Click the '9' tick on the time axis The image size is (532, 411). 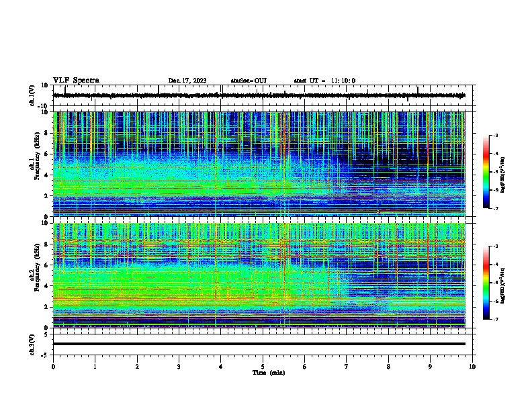[x=430, y=367]
